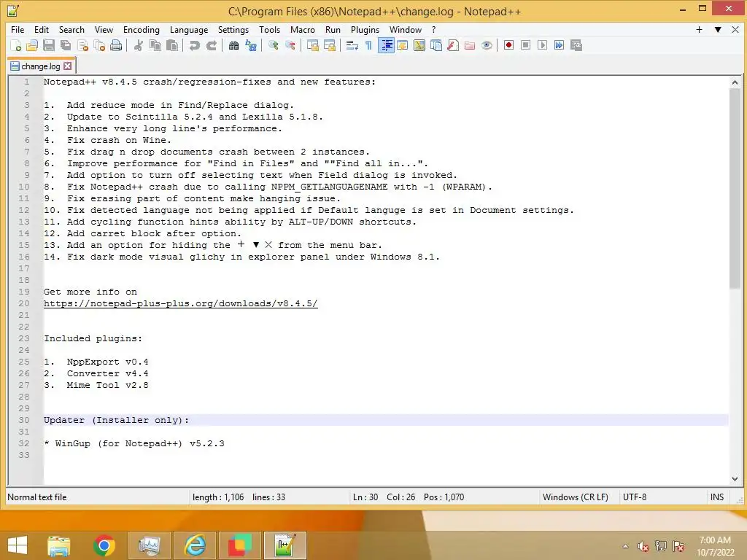
Task: Click the Save All toolbar icon
Action: pyautogui.click(x=66, y=45)
